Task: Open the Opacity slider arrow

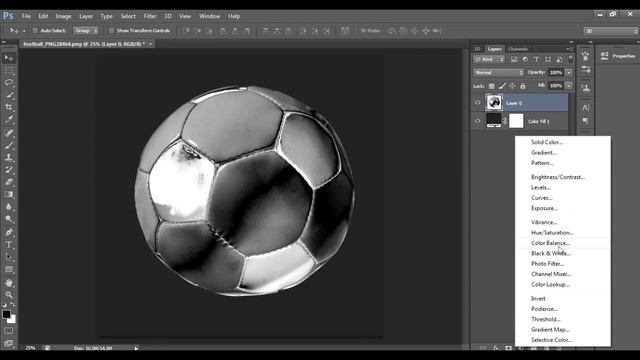Action: 569,73
